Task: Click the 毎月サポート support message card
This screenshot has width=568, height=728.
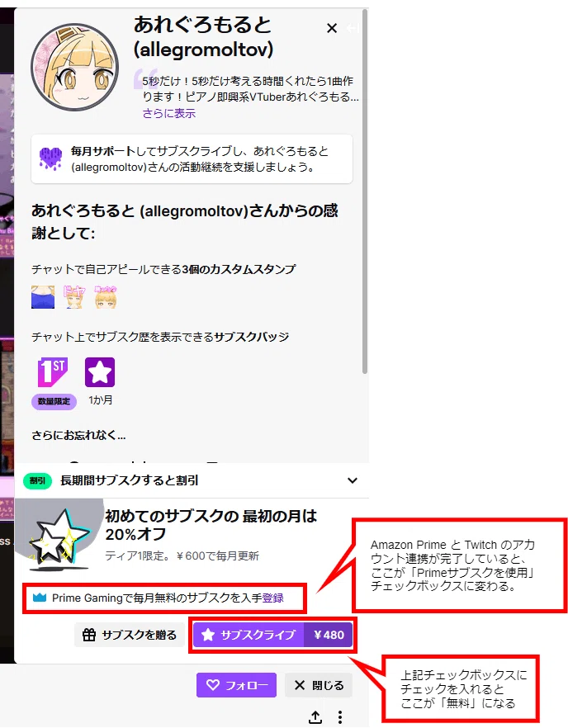Action: click(x=192, y=158)
